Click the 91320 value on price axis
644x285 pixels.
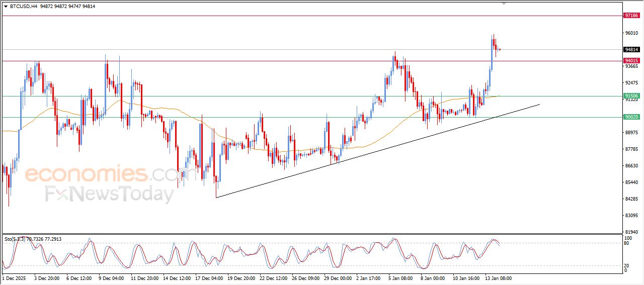click(631, 100)
